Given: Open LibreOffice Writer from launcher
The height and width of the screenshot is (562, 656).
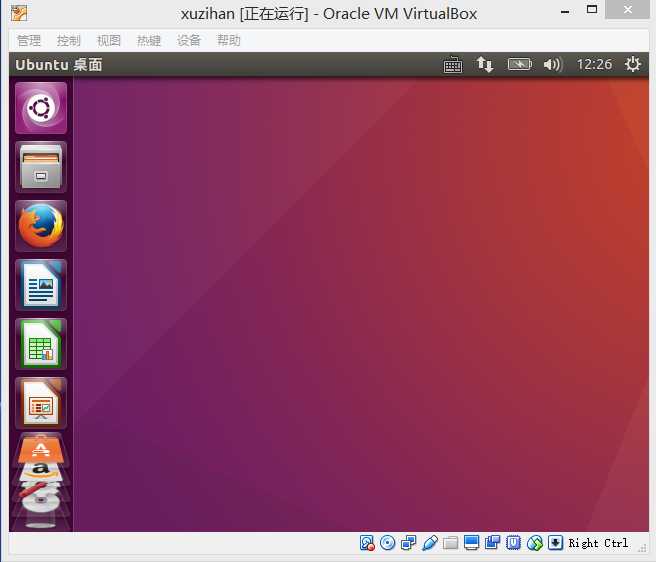Looking at the screenshot, I should (x=41, y=285).
